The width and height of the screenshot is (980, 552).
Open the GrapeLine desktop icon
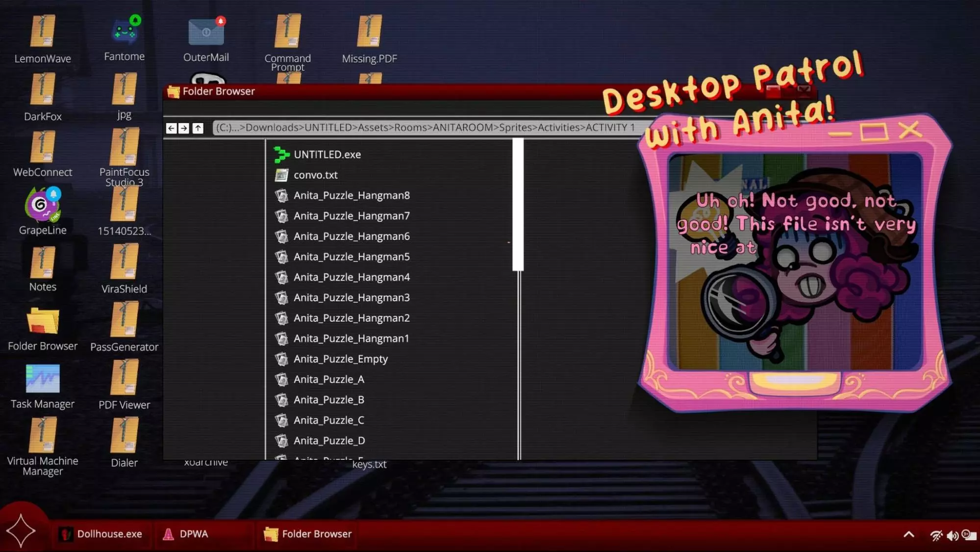[x=43, y=207]
